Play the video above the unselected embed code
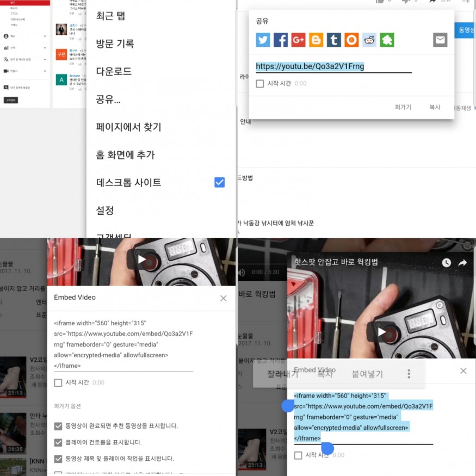Screen dimensions: 476x476 point(141,259)
